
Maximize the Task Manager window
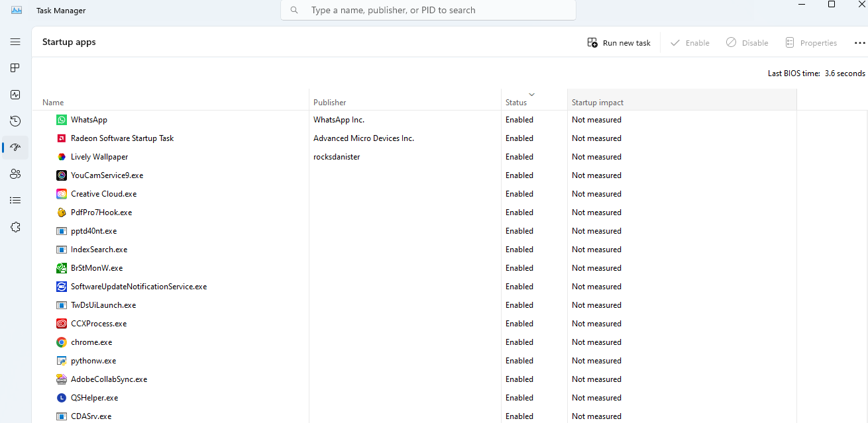click(x=832, y=4)
